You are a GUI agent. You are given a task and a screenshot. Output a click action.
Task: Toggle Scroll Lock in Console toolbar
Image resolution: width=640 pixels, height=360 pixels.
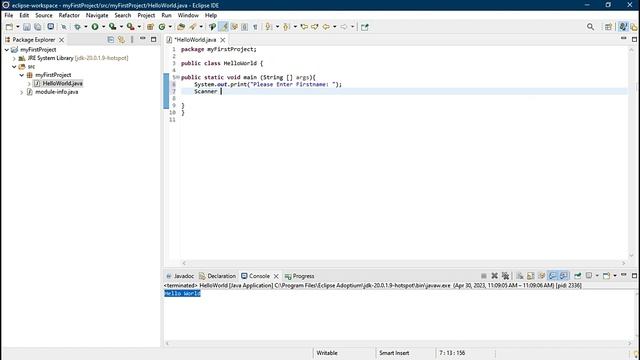(531, 276)
